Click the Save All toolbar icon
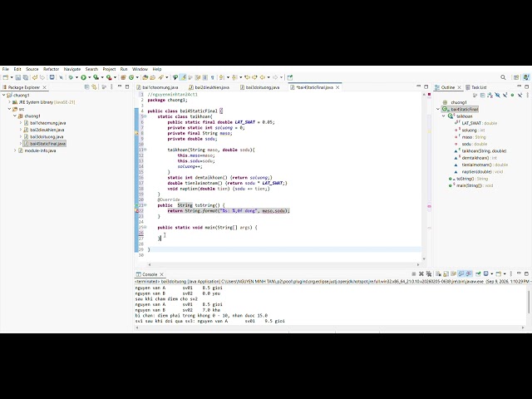Viewport: 532px width, 399px height. (26, 77)
